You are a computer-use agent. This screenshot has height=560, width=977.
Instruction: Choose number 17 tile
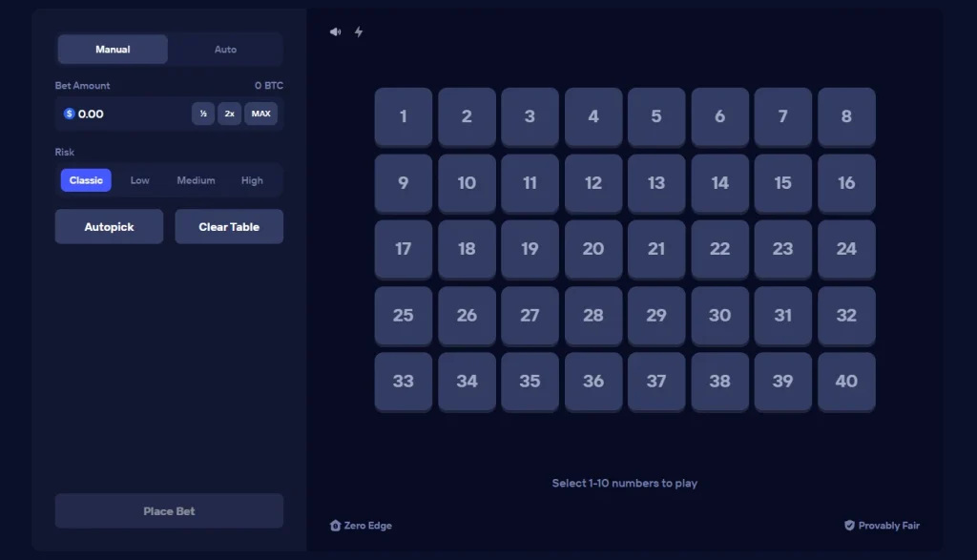tap(404, 249)
